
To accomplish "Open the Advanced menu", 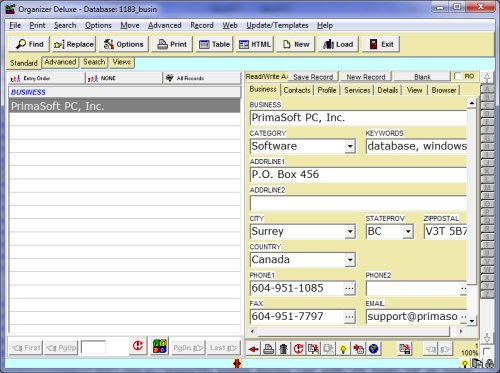I will 165,25.
